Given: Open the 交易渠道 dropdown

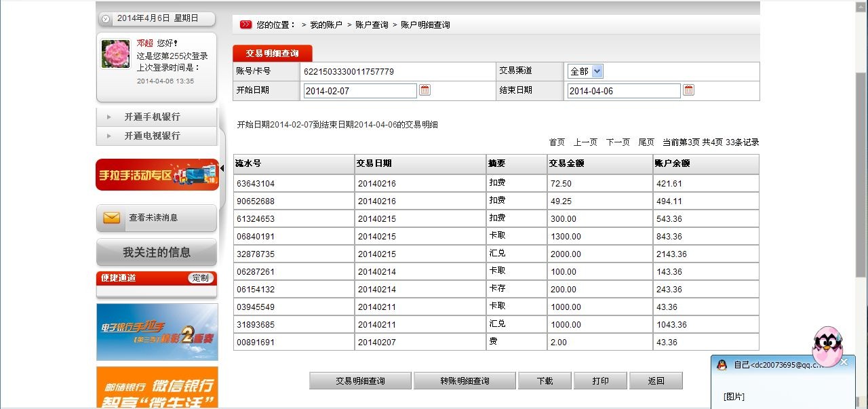Looking at the screenshot, I should (586, 71).
